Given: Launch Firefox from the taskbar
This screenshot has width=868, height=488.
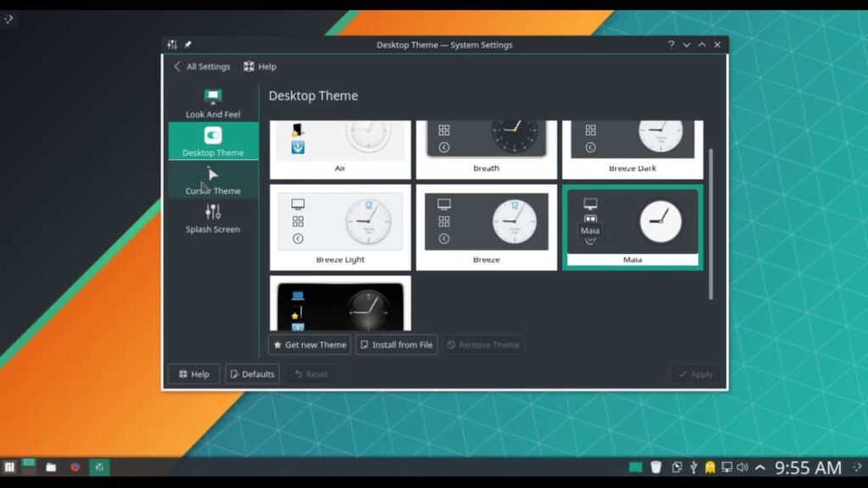Looking at the screenshot, I should tap(75, 468).
